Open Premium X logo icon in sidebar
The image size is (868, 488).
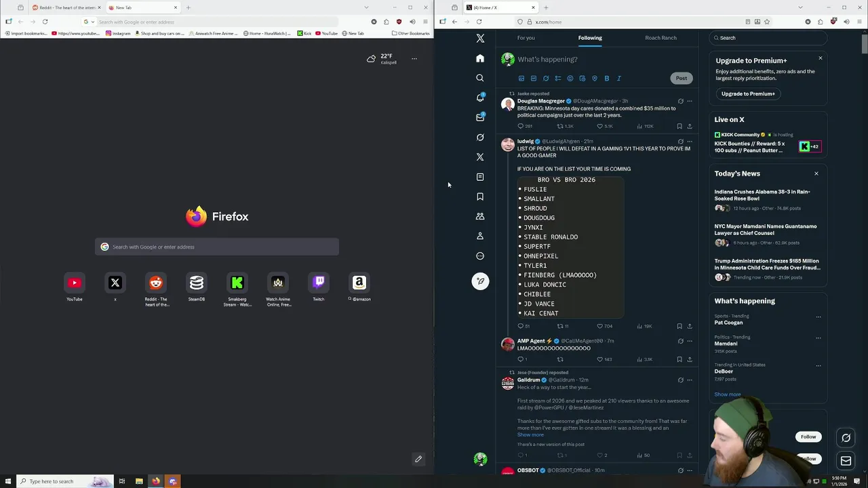point(480,157)
